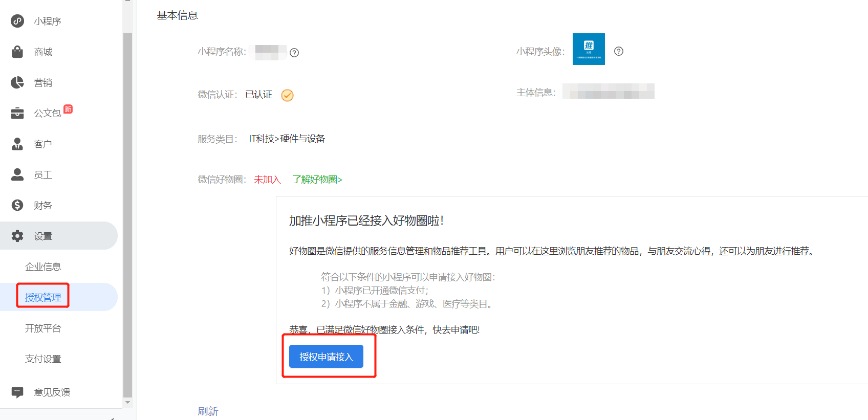Click the 商城 shopping bag icon
The height and width of the screenshot is (420, 868).
click(17, 52)
